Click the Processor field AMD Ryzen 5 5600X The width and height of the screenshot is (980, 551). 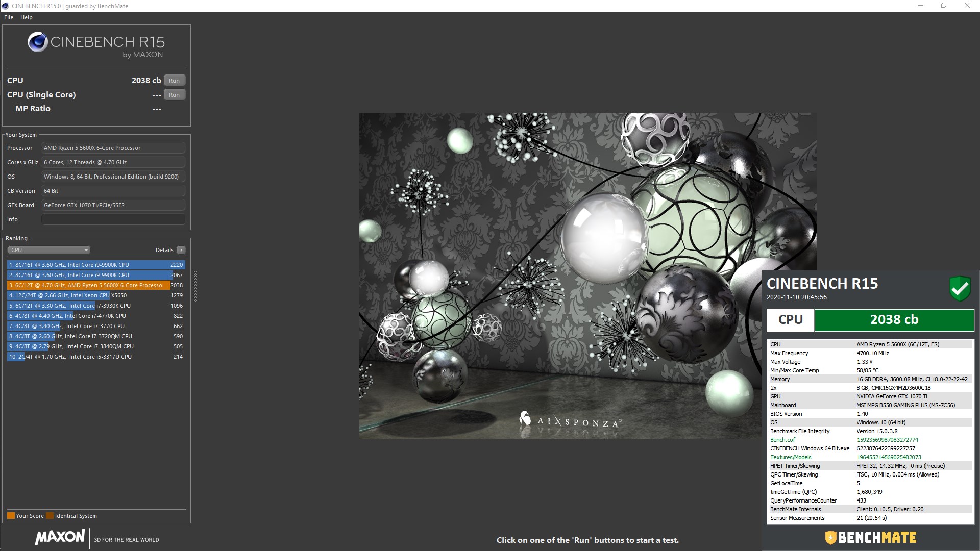pos(113,148)
